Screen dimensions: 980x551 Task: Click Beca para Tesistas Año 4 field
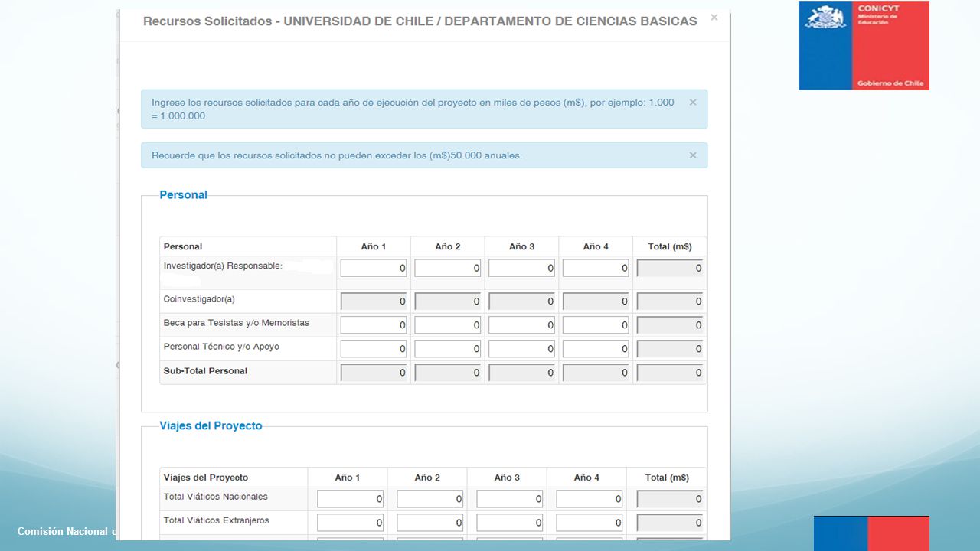pyautogui.click(x=596, y=325)
